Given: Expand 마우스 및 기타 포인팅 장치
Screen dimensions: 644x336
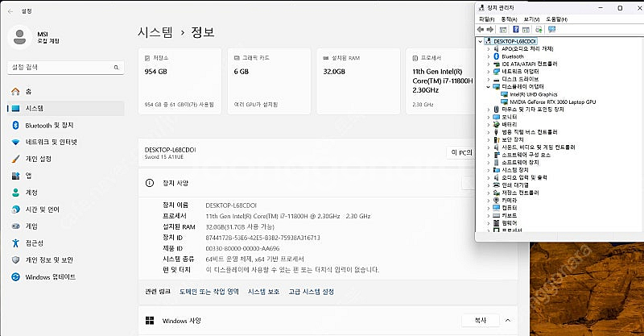Looking at the screenshot, I should [488, 110].
